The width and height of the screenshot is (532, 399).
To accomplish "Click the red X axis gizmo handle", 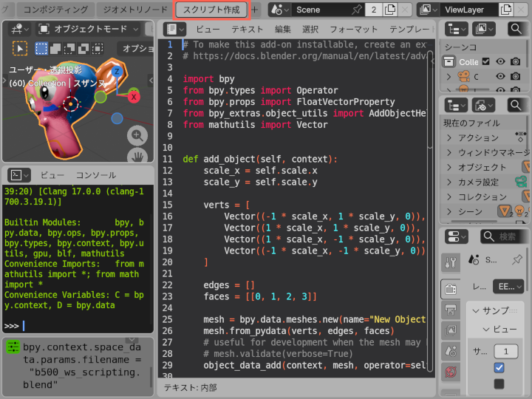I will pos(134,97).
